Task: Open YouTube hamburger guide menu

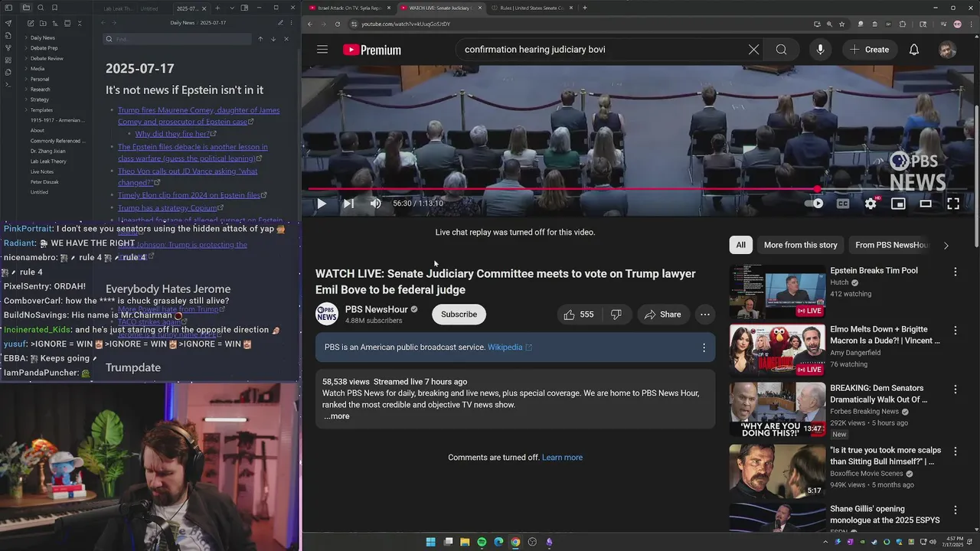Action: point(322,50)
